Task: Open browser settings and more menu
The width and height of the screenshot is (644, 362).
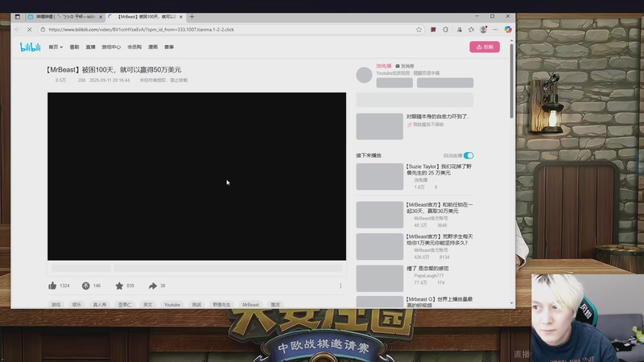Action: tap(495, 30)
